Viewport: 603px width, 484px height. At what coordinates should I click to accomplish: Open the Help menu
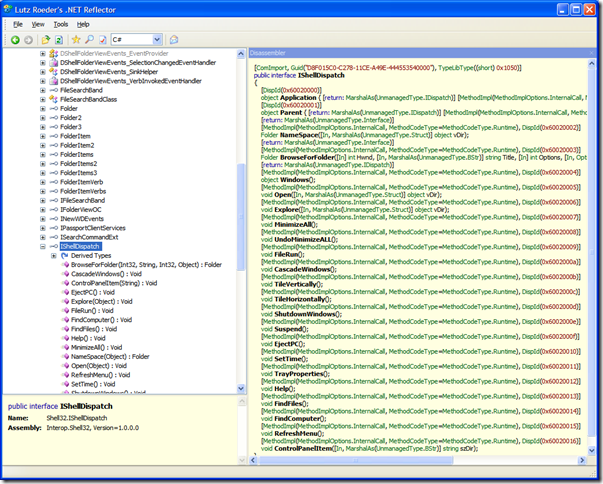(83, 24)
